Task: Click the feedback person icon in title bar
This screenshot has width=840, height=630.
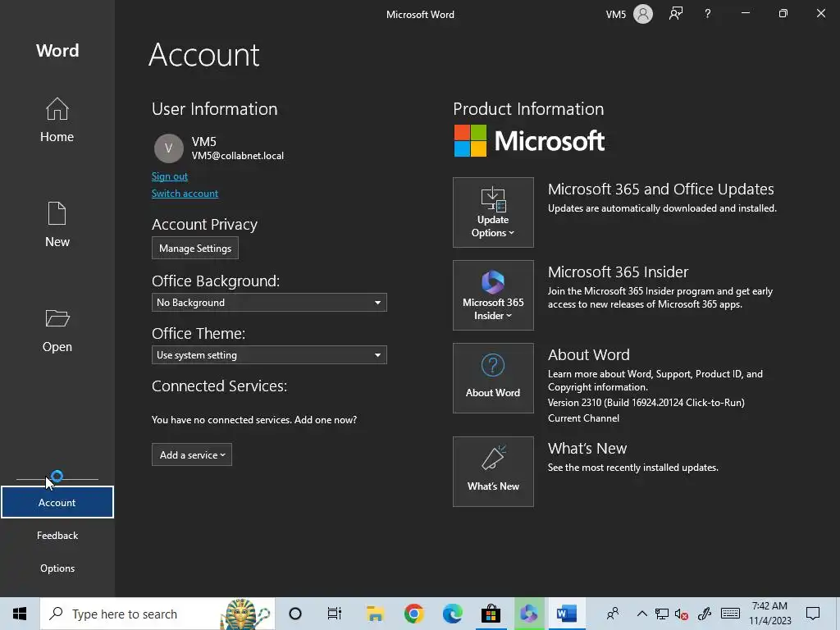Action: pyautogui.click(x=676, y=14)
